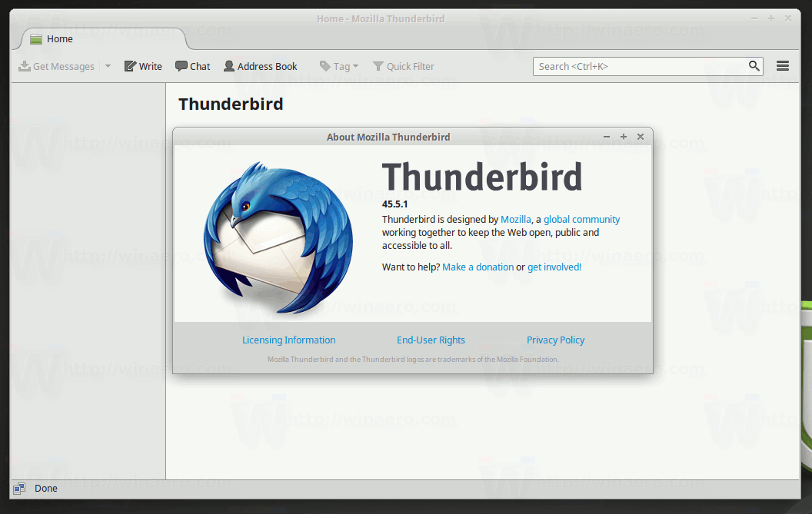Close the About Mozilla Thunderbird dialog
This screenshot has width=812, height=514.
point(641,137)
